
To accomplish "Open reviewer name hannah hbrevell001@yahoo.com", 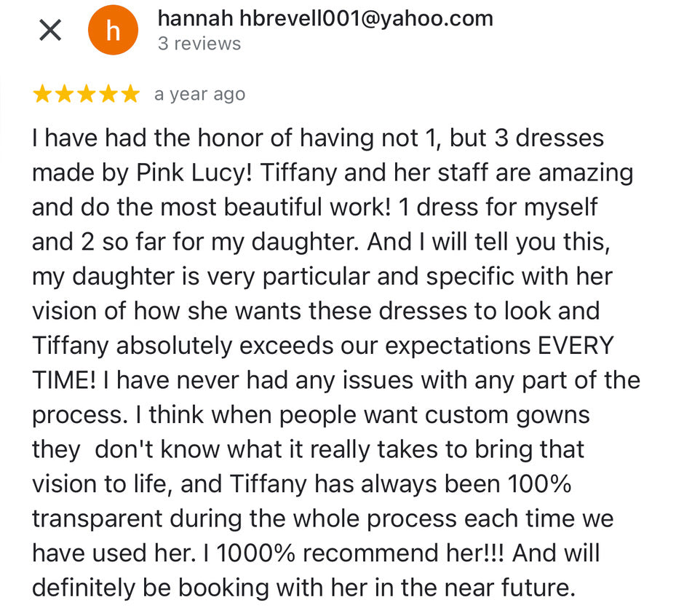I will 325,18.
